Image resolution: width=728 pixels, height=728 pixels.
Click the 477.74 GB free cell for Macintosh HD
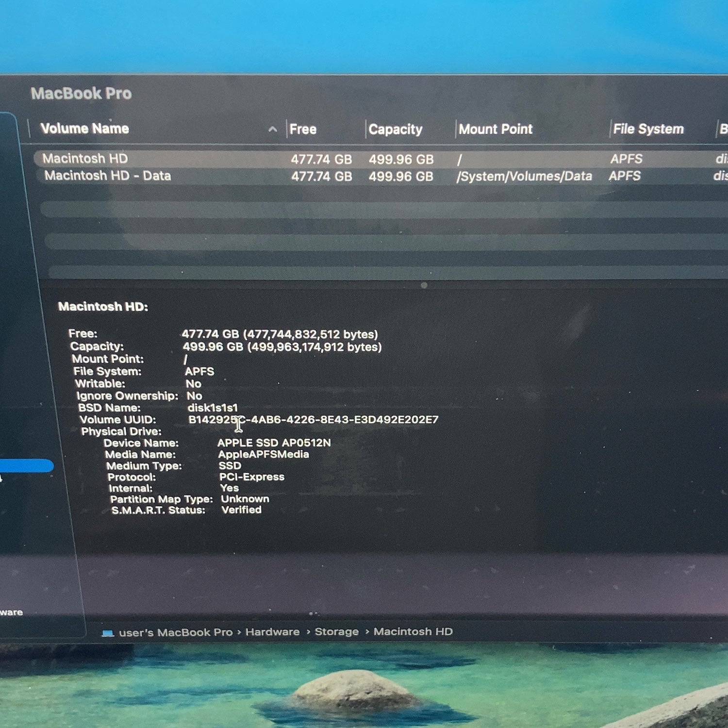point(321,159)
